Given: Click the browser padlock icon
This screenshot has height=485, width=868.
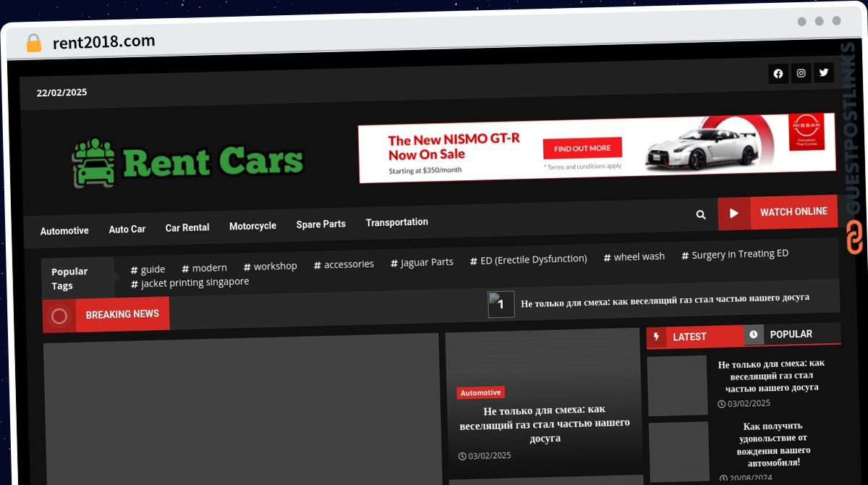Looking at the screenshot, I should pos(33,43).
